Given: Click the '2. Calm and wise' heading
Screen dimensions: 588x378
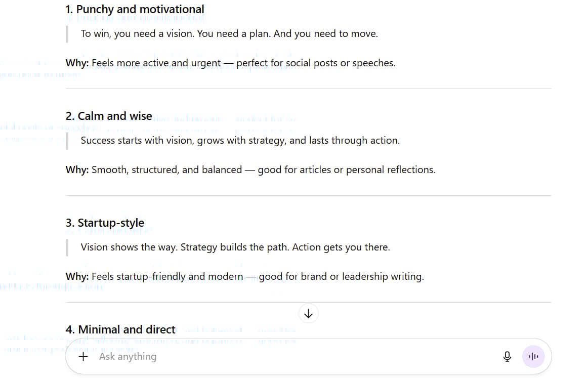Looking at the screenshot, I should tap(109, 116).
